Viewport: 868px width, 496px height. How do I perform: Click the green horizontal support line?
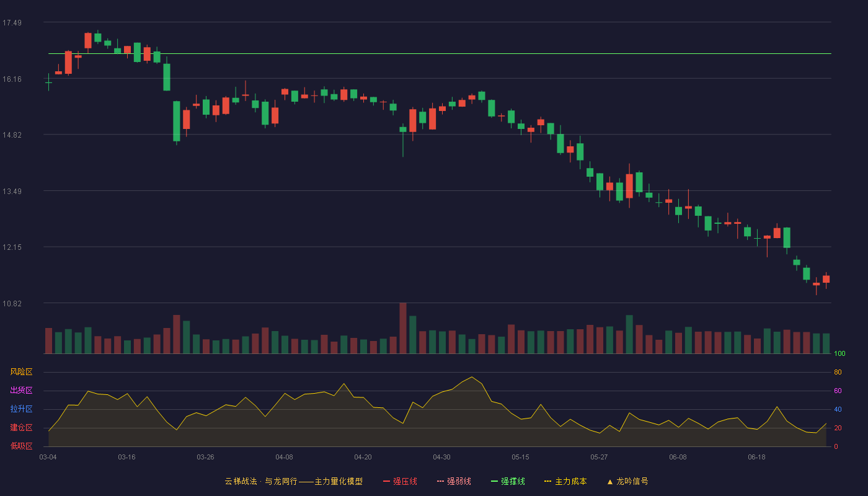[440, 54]
